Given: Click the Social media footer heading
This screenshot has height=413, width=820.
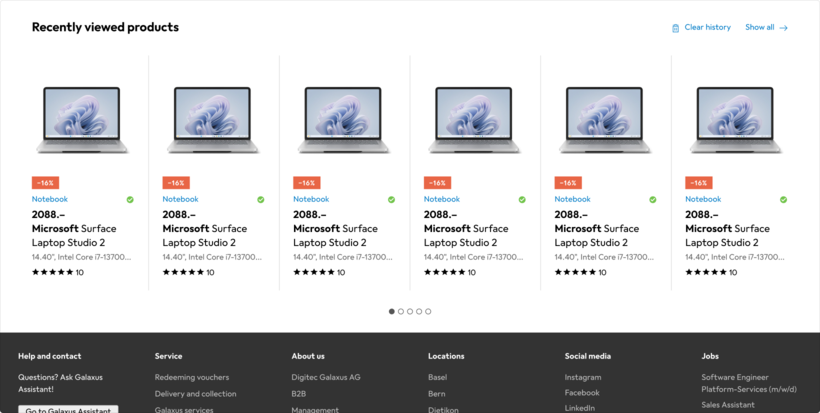Looking at the screenshot, I should [x=588, y=356].
